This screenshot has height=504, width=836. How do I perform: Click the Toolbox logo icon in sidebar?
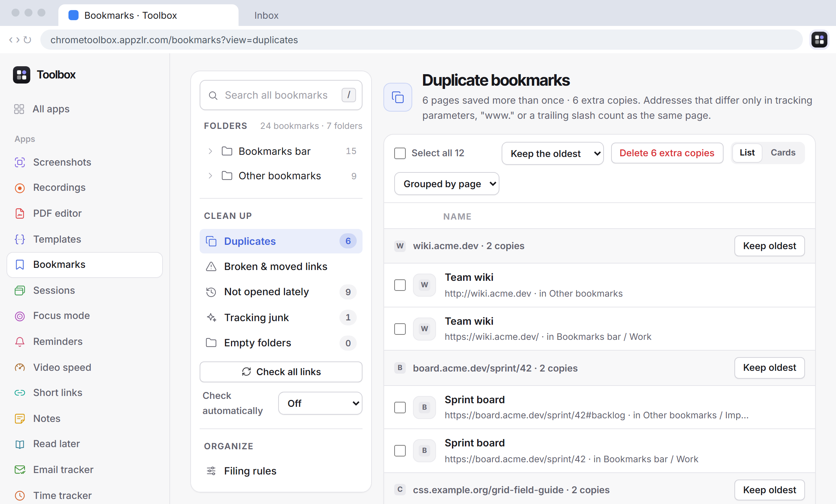click(x=22, y=75)
